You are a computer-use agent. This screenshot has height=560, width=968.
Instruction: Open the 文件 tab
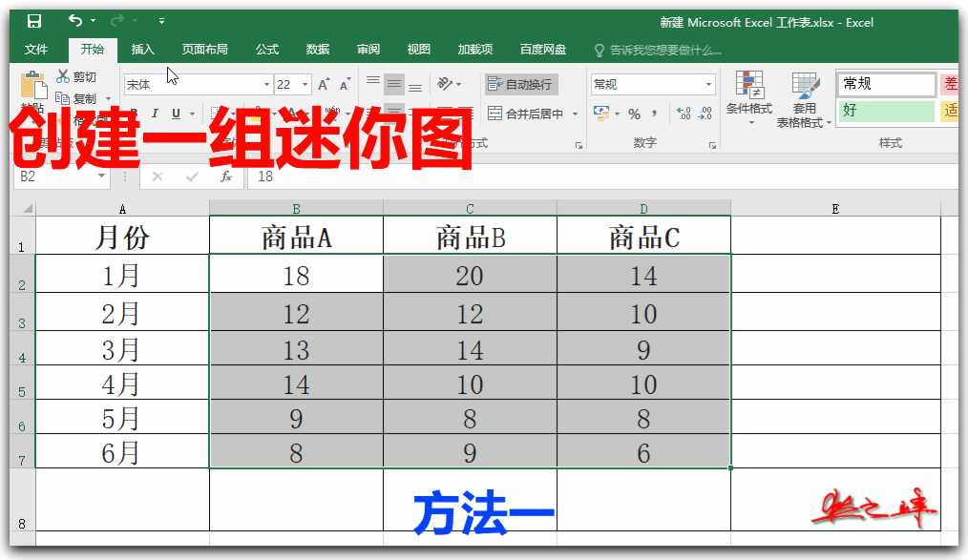(x=36, y=50)
